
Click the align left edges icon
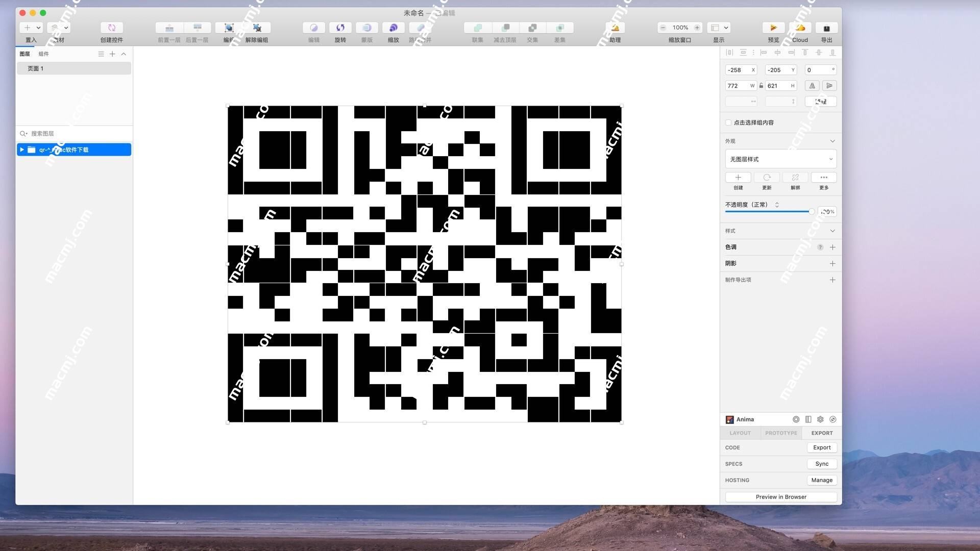[x=764, y=53]
